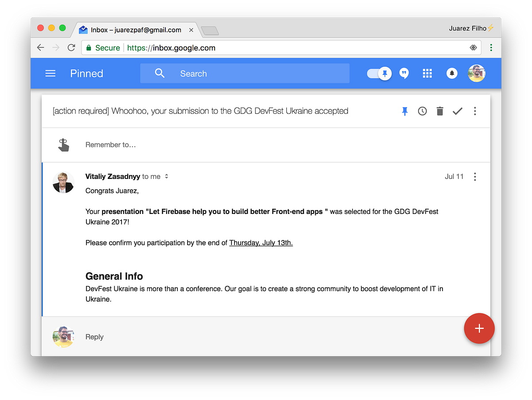Click the Remember to… reminder field
Viewport: 532px width, 400px height.
[266, 145]
